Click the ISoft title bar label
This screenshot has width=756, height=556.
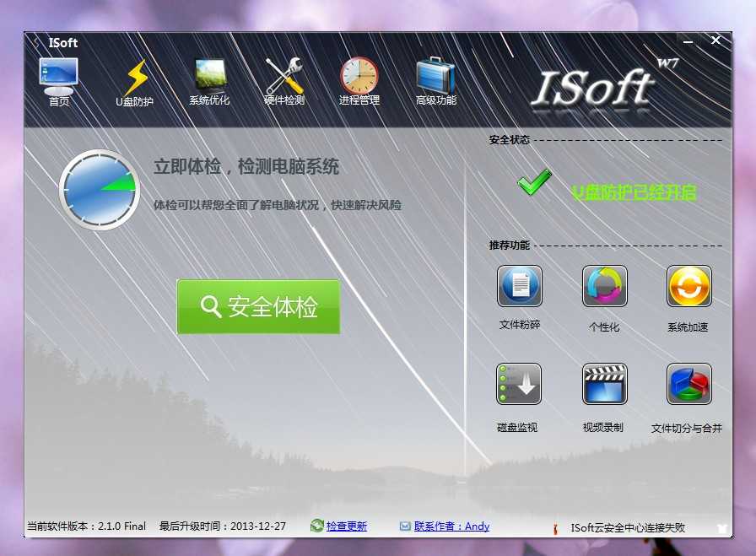pyautogui.click(x=62, y=43)
